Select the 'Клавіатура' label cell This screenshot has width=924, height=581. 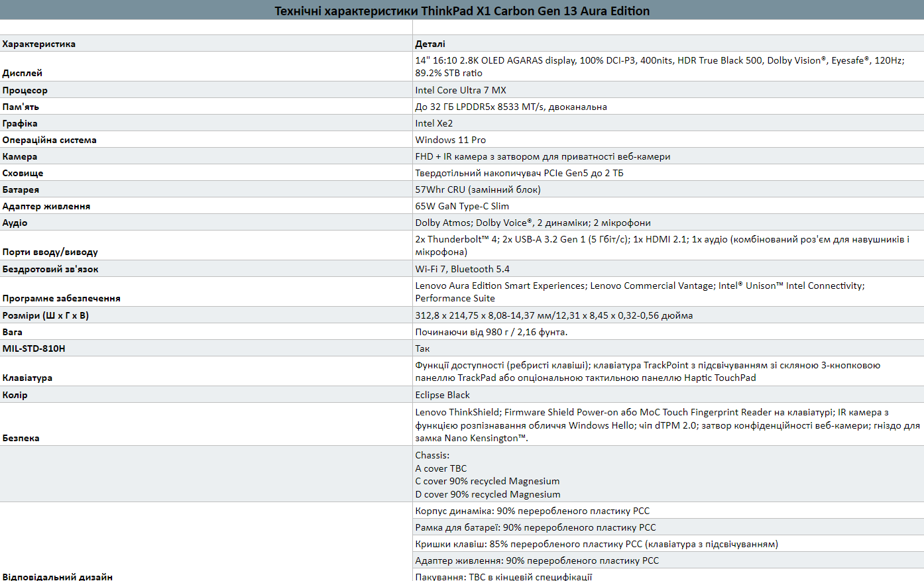(206, 372)
